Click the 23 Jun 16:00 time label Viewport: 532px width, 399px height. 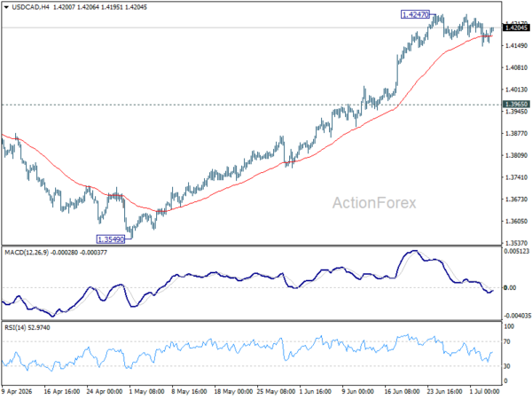pyautogui.click(x=444, y=392)
